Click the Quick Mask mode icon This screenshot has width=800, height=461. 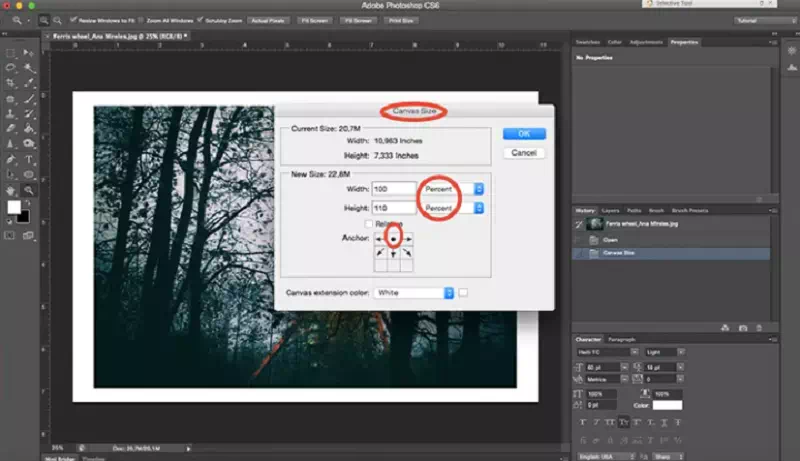pyautogui.click(x=10, y=235)
